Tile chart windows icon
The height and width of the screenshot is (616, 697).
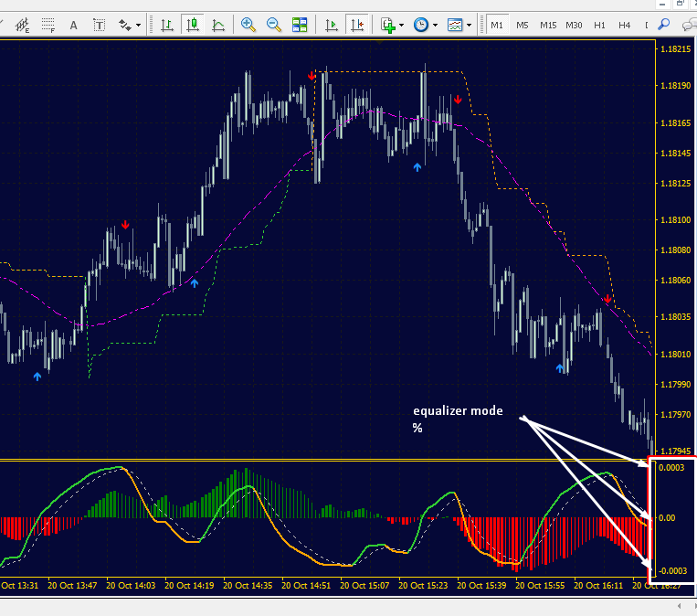(x=300, y=25)
